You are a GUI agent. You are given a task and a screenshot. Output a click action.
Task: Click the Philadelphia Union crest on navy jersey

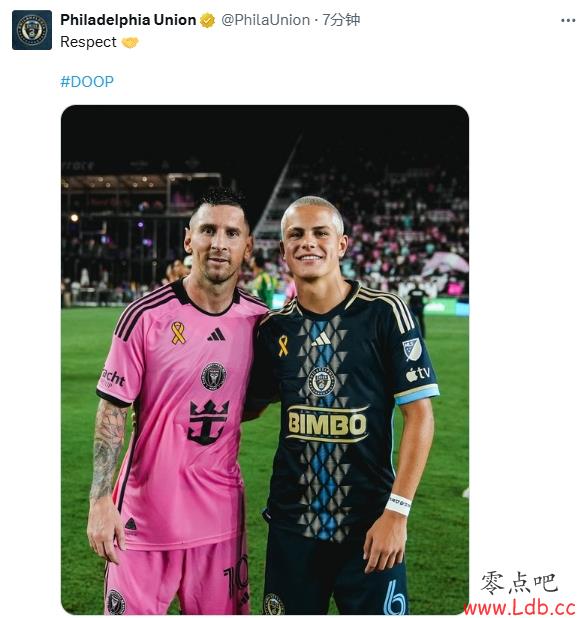tap(321, 381)
